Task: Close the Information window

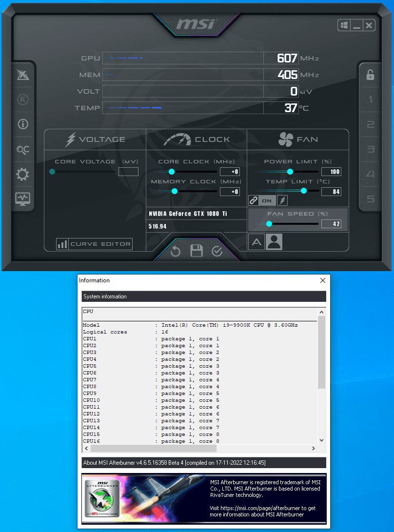Action: click(323, 280)
